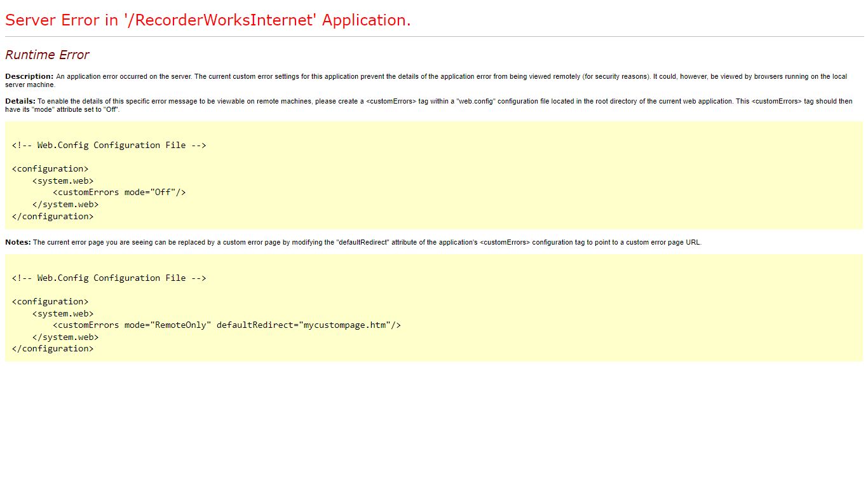
Task: Click the closing </configuration> tag in the second code block
Action: [53, 348]
